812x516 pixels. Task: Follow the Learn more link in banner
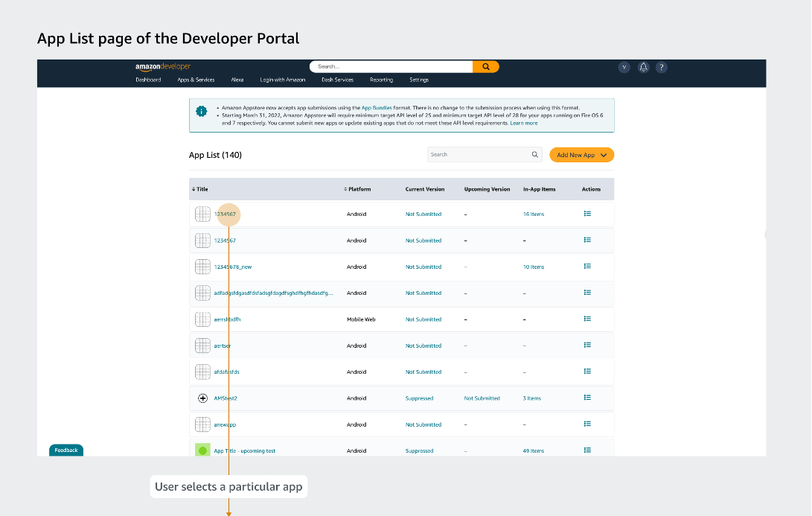[523, 123]
